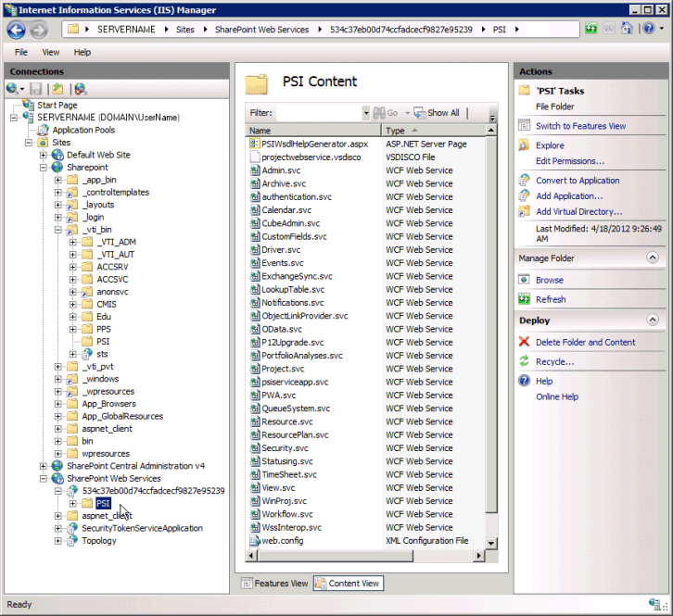Viewport: 673px width, 616px height.
Task: Click Delete Folder and Content link
Action: [586, 343]
